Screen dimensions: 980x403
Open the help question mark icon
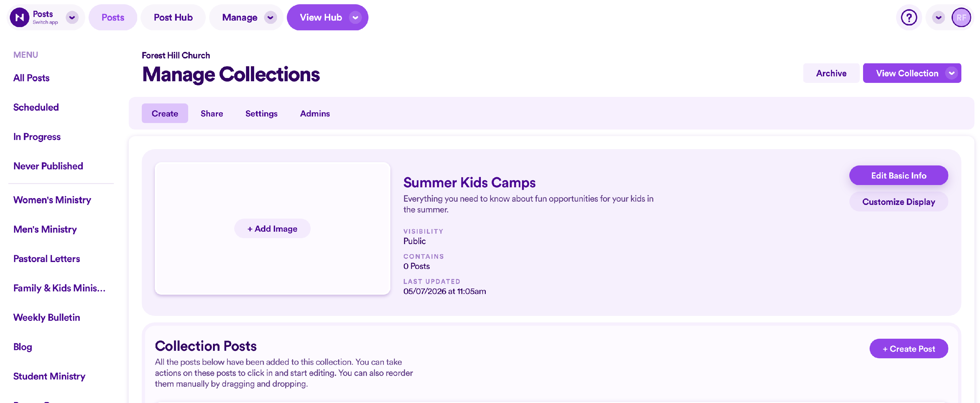[x=909, y=18]
